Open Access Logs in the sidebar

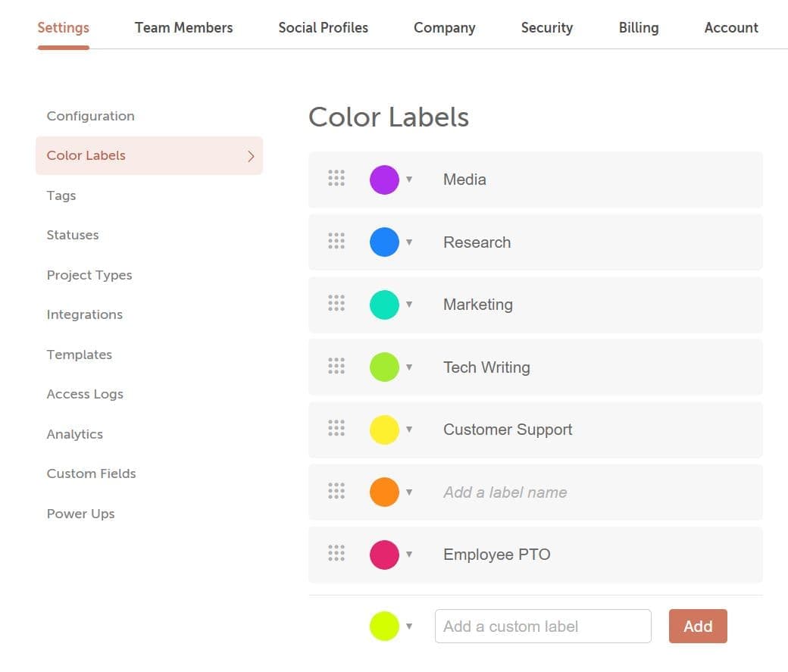tap(85, 394)
